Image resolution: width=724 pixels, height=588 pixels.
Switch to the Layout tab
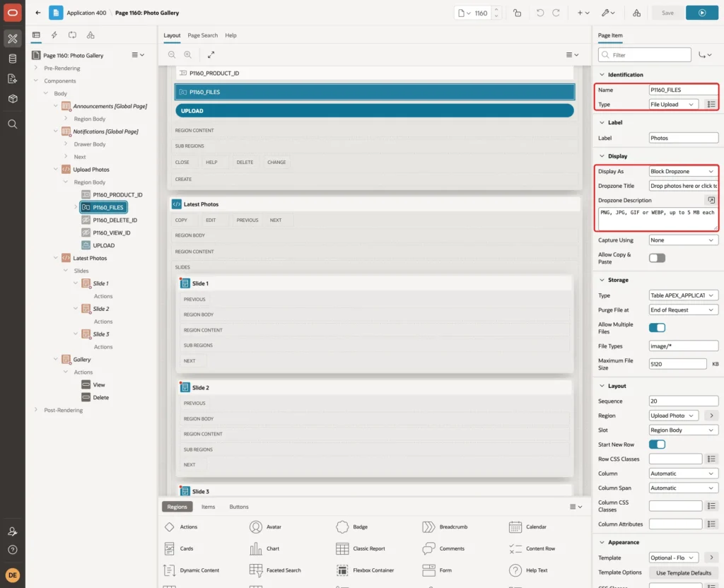(x=172, y=35)
